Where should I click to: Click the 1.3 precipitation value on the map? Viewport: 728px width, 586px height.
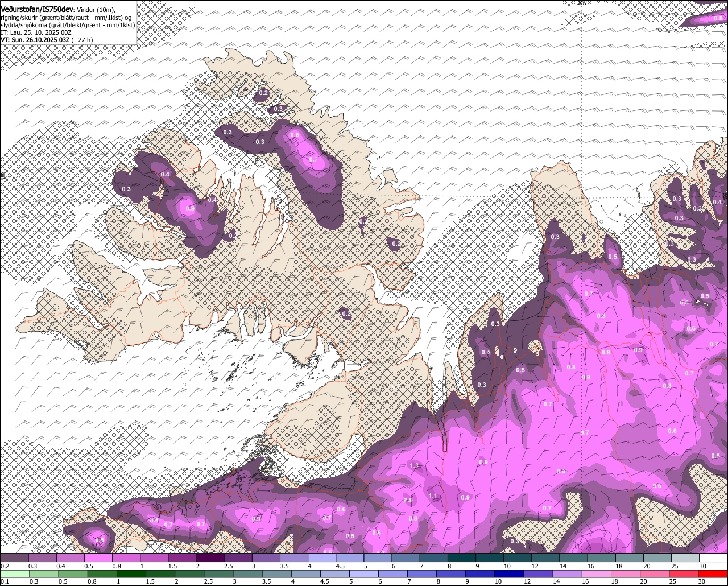[x=414, y=466]
